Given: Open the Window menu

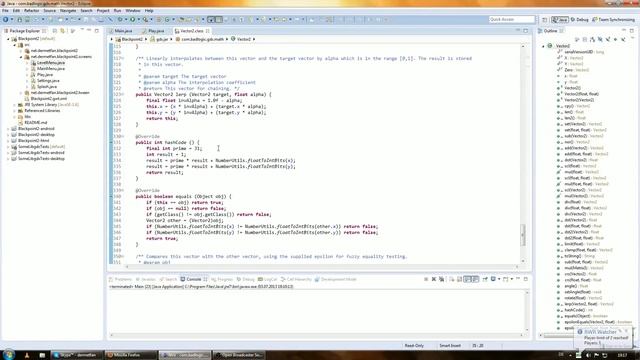Looking at the screenshot, I should (133, 11).
